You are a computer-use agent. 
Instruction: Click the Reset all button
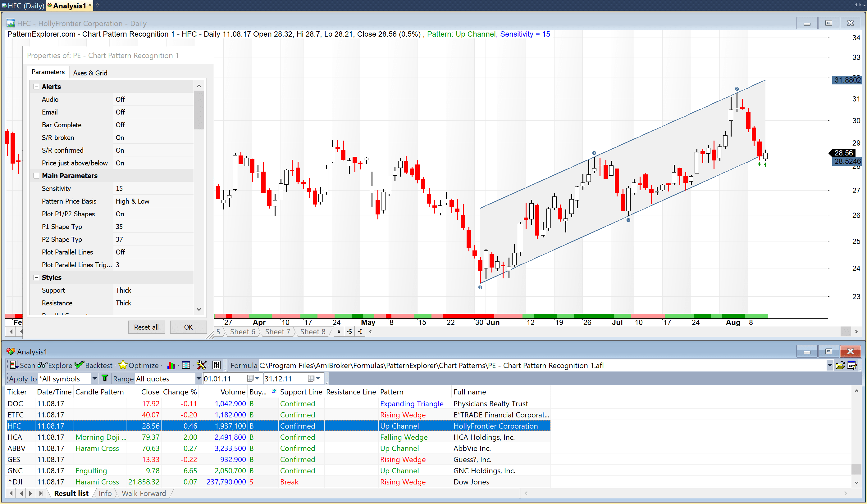point(147,327)
